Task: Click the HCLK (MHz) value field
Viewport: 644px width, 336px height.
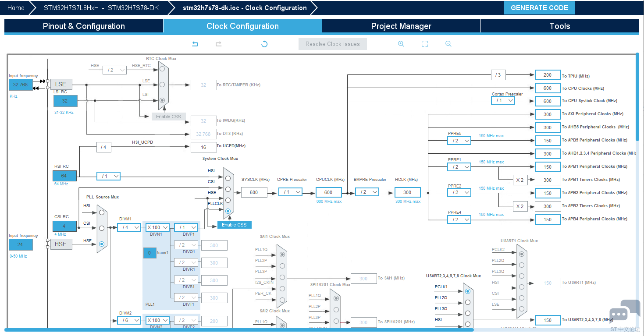Action: 407,192
